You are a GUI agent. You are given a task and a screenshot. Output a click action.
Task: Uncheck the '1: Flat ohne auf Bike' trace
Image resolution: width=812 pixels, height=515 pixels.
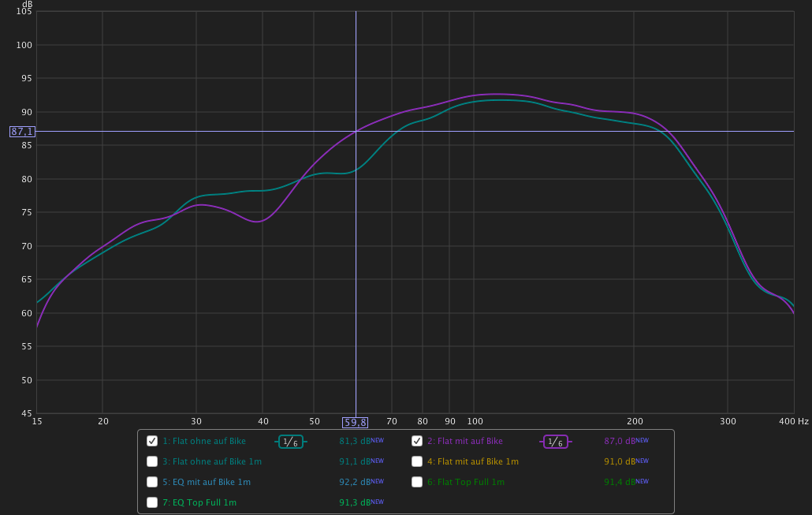coord(152,441)
